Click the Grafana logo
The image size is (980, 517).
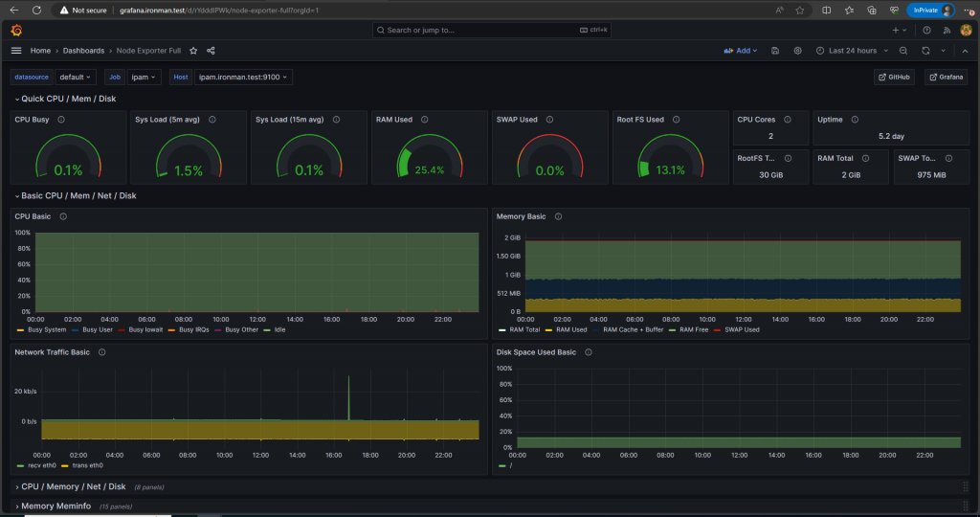pos(17,30)
